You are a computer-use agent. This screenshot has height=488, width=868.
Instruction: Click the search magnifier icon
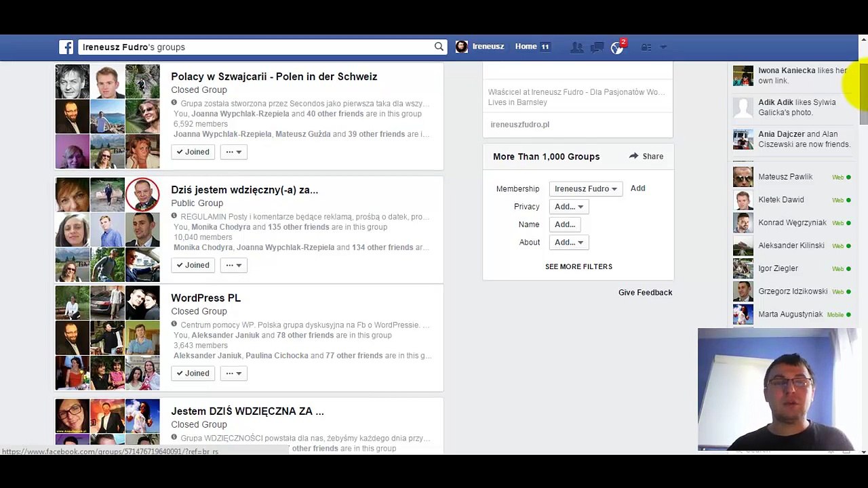coord(439,47)
